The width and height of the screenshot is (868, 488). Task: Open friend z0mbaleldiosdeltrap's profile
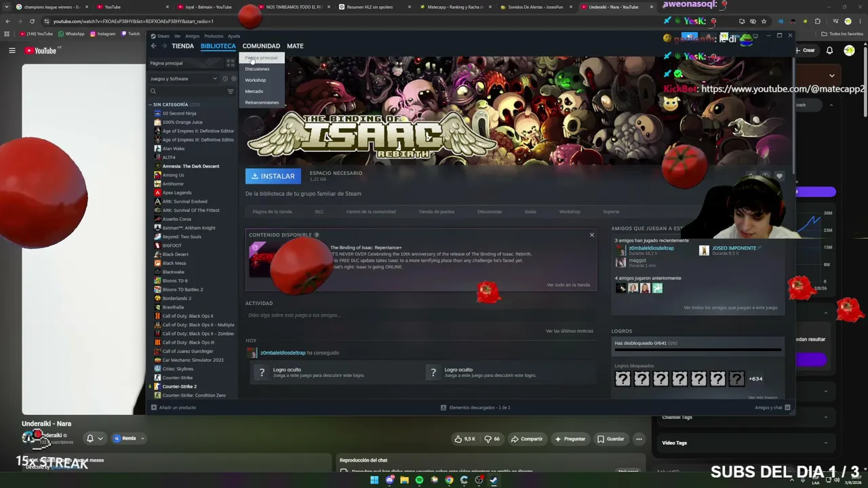tap(651, 248)
